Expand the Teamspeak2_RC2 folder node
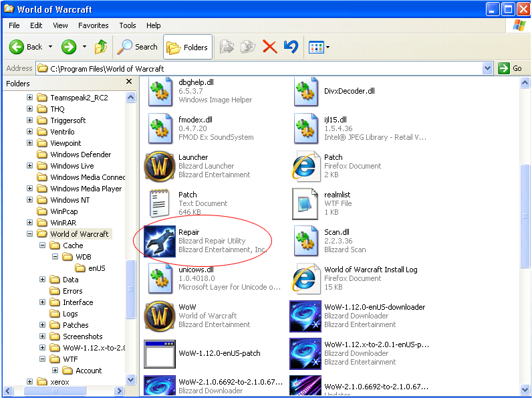Screen dimensions: 532x398 tap(30, 98)
